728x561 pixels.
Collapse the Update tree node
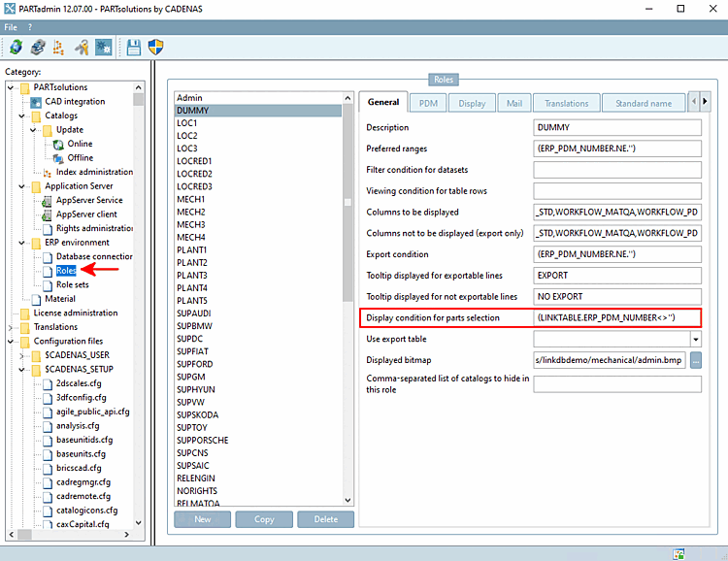tap(33, 130)
